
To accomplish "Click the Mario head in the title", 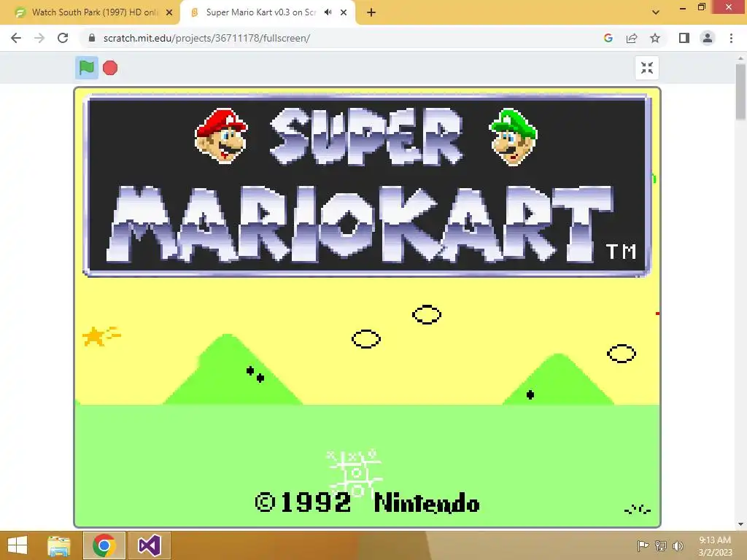I will pos(221,136).
